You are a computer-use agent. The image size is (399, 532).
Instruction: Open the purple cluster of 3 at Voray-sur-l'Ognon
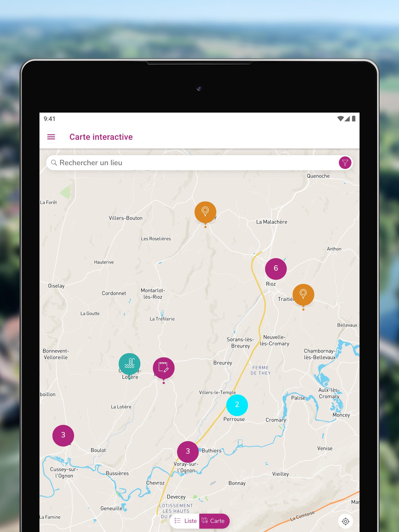point(188,452)
